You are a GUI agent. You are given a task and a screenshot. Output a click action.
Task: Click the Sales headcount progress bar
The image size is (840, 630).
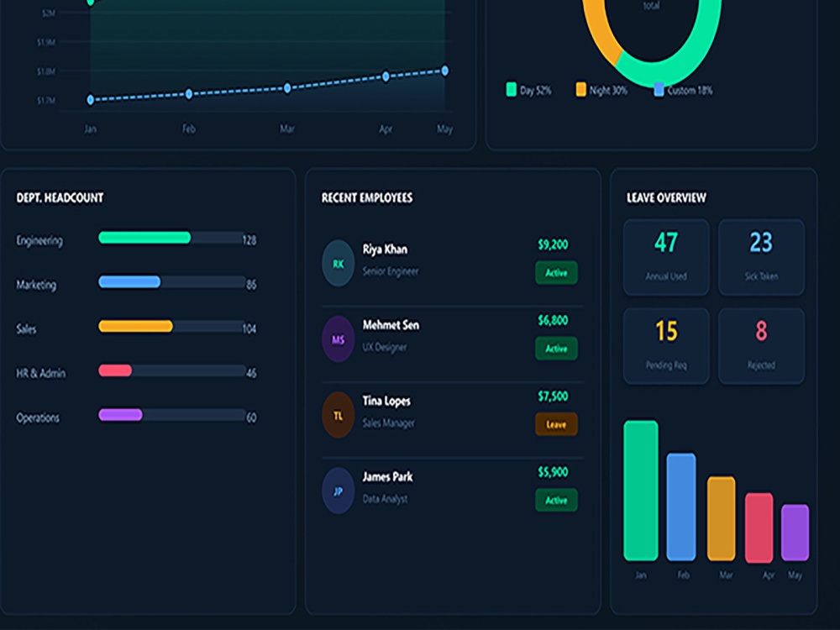[171, 326]
